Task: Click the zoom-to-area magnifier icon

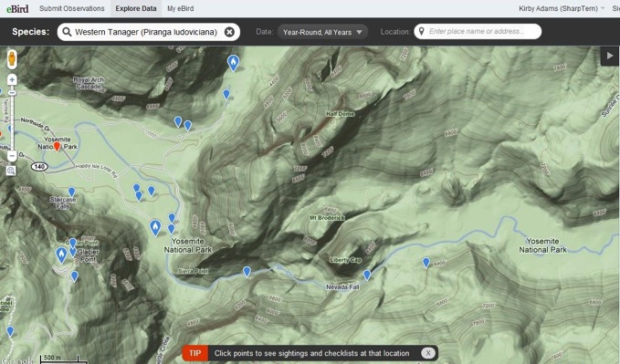Action: 11,172
